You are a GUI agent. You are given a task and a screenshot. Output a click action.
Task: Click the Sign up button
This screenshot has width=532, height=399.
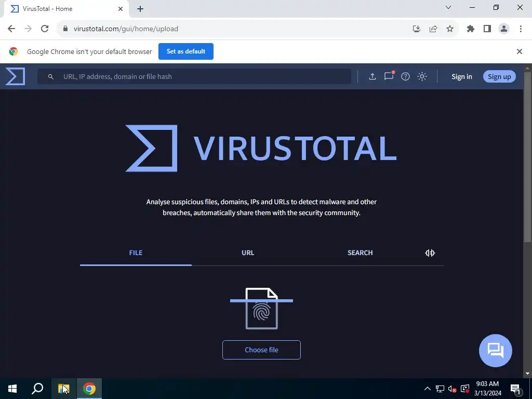tap(499, 77)
